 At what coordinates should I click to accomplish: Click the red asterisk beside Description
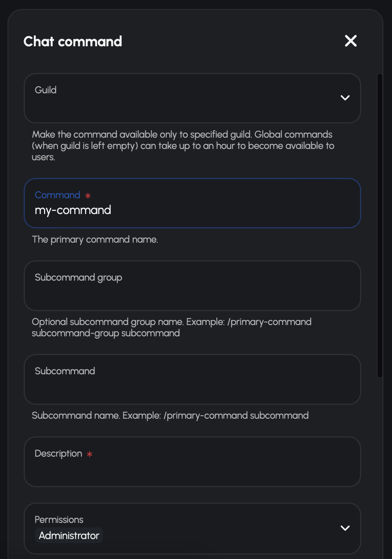90,454
